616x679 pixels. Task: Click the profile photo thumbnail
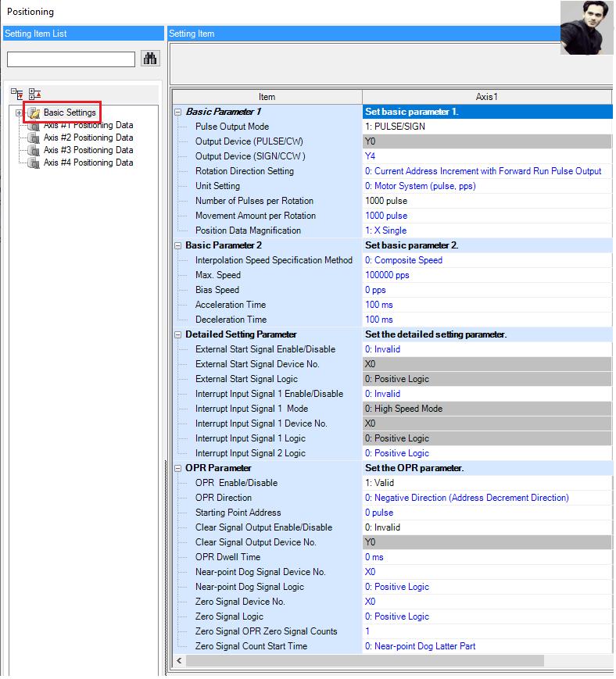click(587, 27)
